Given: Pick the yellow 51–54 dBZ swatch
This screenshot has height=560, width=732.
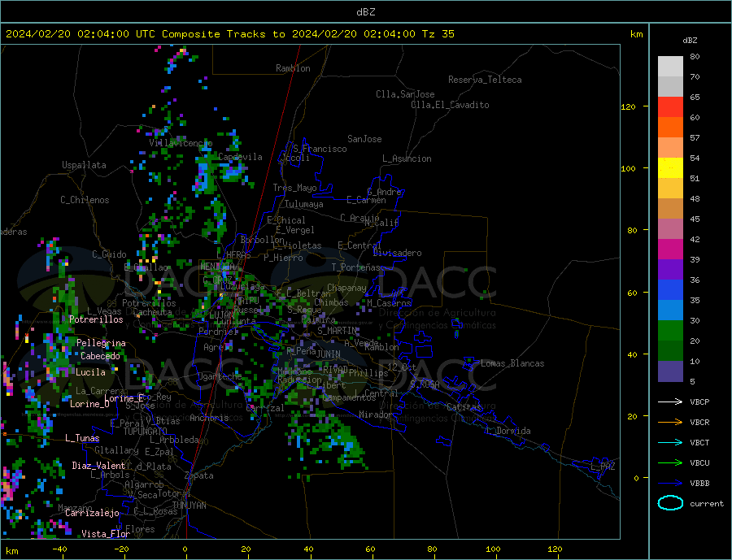Looking at the screenshot, I should pos(670,168).
